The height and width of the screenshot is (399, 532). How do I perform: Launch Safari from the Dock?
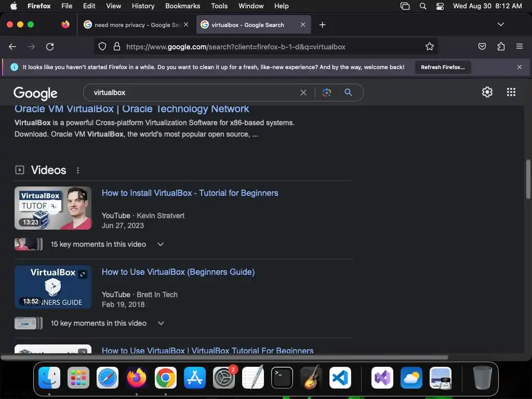click(108, 378)
